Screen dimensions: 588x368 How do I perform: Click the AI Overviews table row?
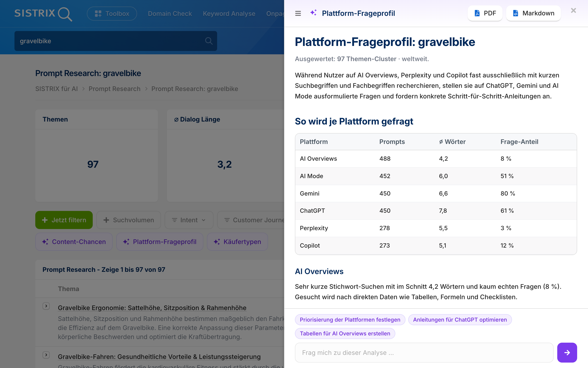436,159
